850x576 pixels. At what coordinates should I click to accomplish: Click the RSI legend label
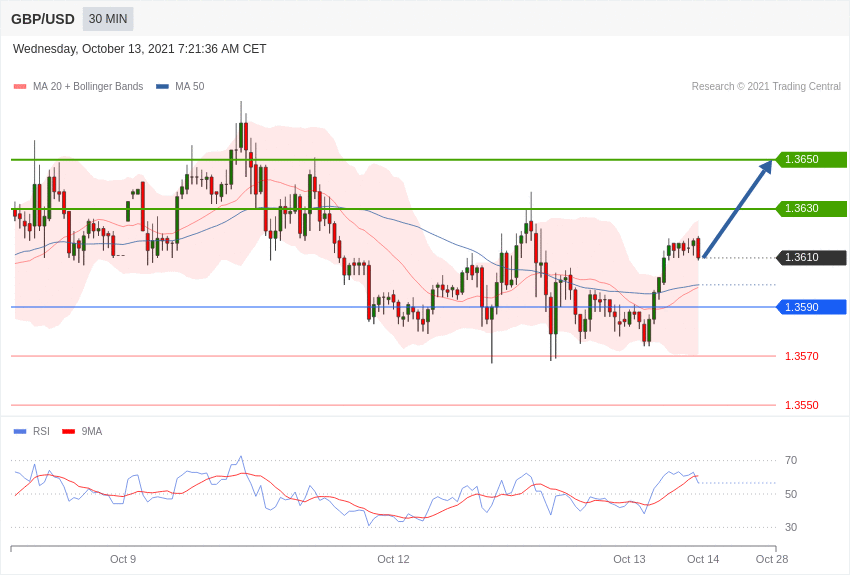click(41, 431)
